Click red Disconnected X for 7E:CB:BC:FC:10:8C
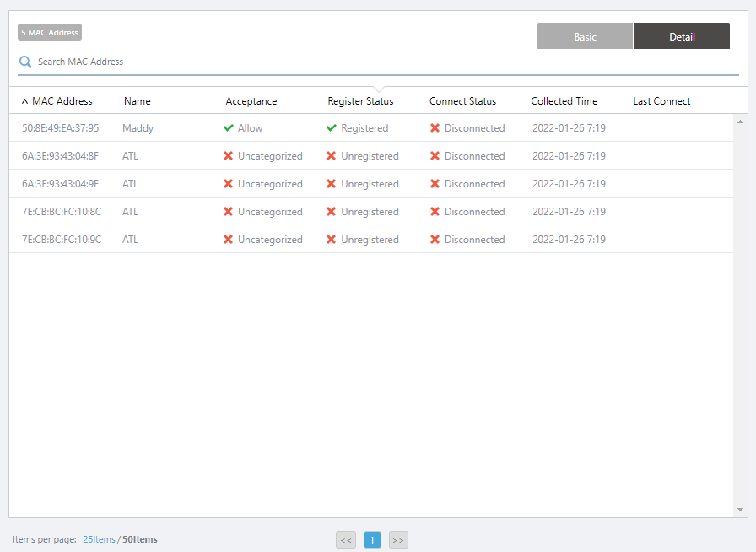Viewport: 756px width, 552px height. 435,212
